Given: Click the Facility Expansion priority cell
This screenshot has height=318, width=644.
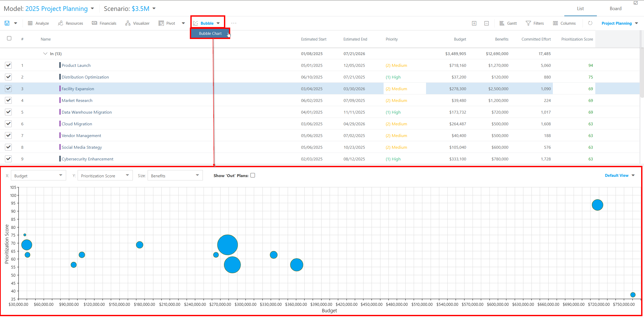Looking at the screenshot, I should (405, 89).
